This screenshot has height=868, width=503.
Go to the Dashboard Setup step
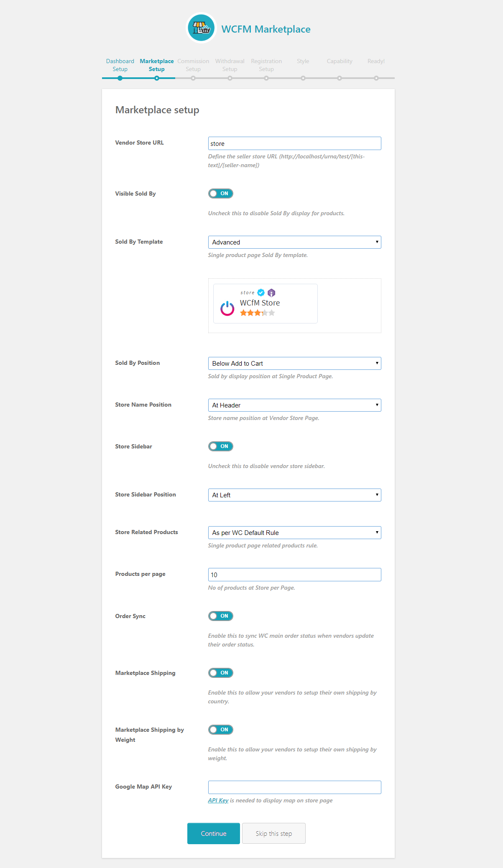(x=120, y=65)
